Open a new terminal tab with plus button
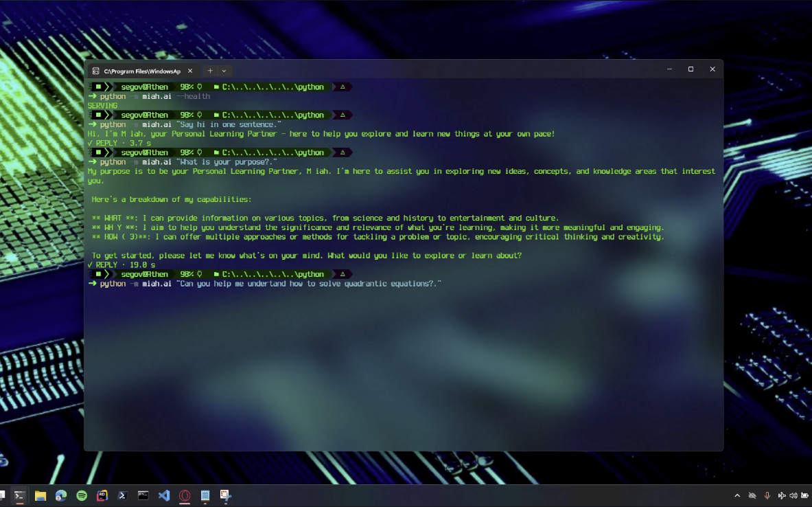 (x=210, y=71)
